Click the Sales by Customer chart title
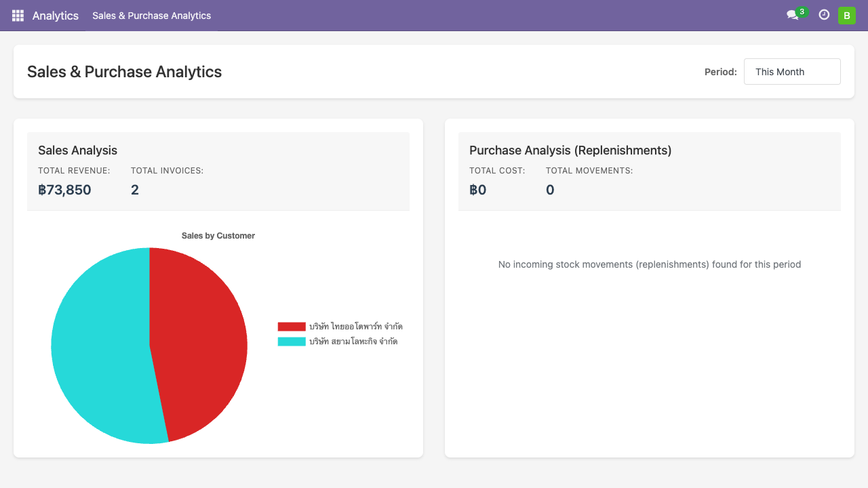The height and width of the screenshot is (488, 868). click(x=218, y=235)
